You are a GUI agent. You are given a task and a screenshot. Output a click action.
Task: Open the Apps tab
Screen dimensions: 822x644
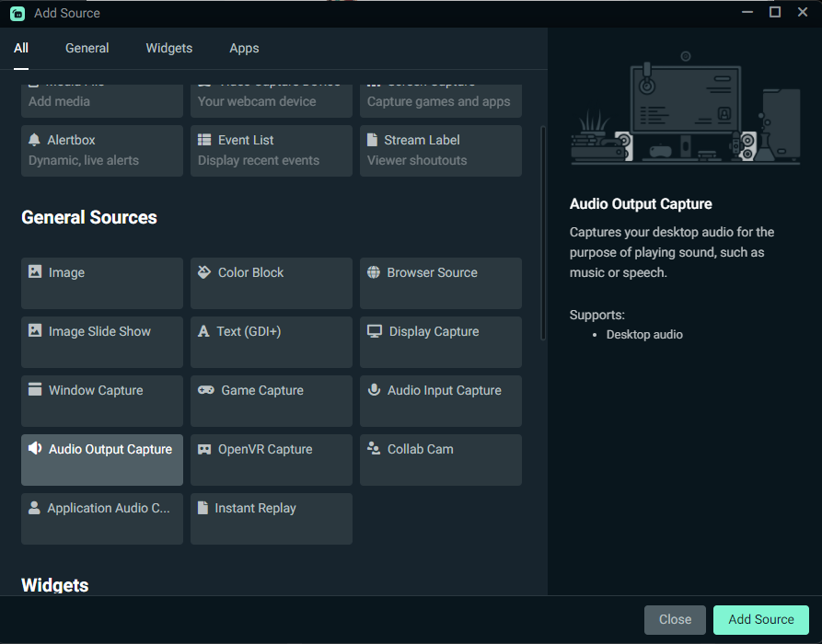pyautogui.click(x=244, y=48)
